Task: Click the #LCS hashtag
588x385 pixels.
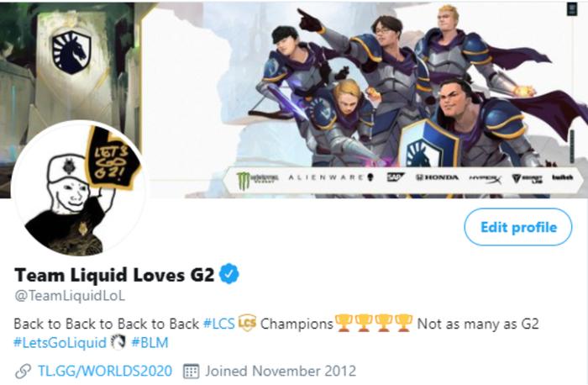Action: pos(219,324)
